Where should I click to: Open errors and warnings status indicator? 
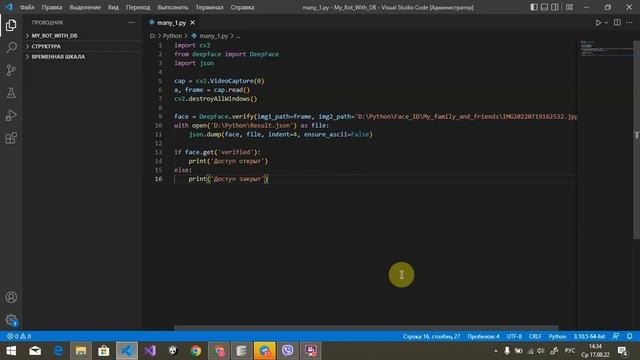(x=19, y=336)
